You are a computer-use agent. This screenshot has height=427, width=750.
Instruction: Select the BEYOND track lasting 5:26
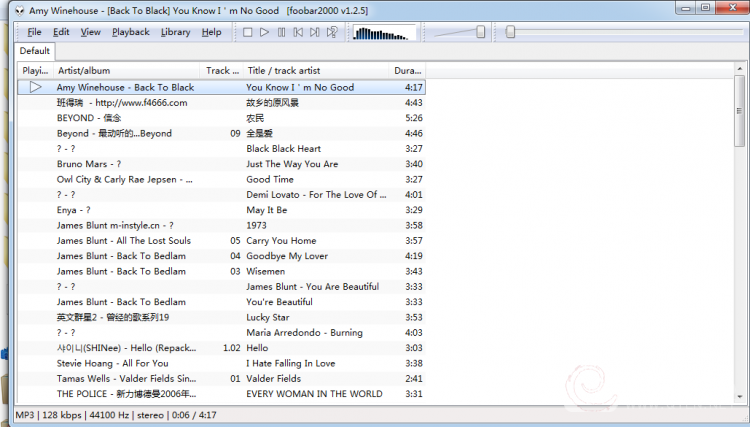pyautogui.click(x=221, y=118)
